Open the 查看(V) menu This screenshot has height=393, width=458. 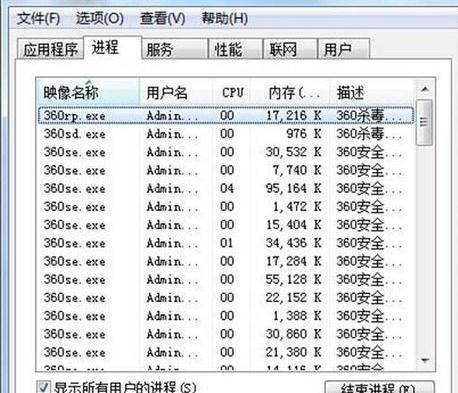[162, 18]
